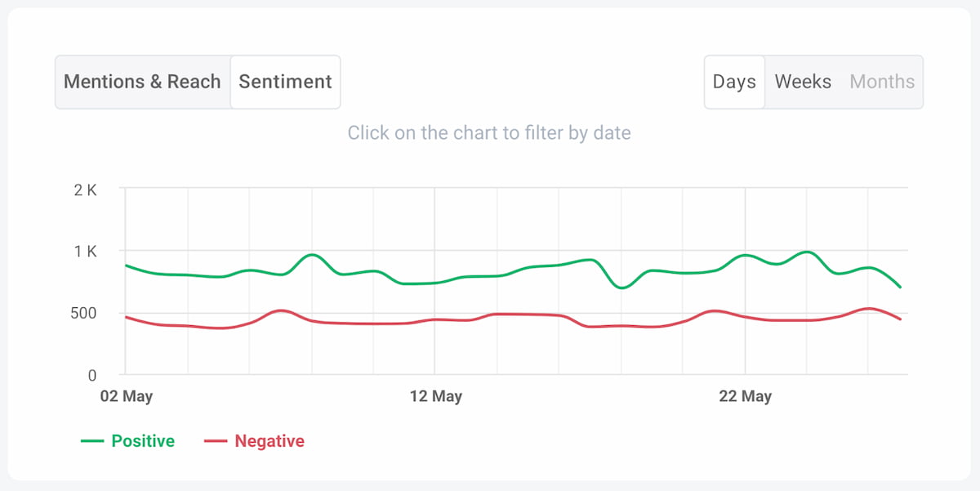Click the 2 K y-axis label
Viewport: 980px width, 491px height.
(x=85, y=190)
